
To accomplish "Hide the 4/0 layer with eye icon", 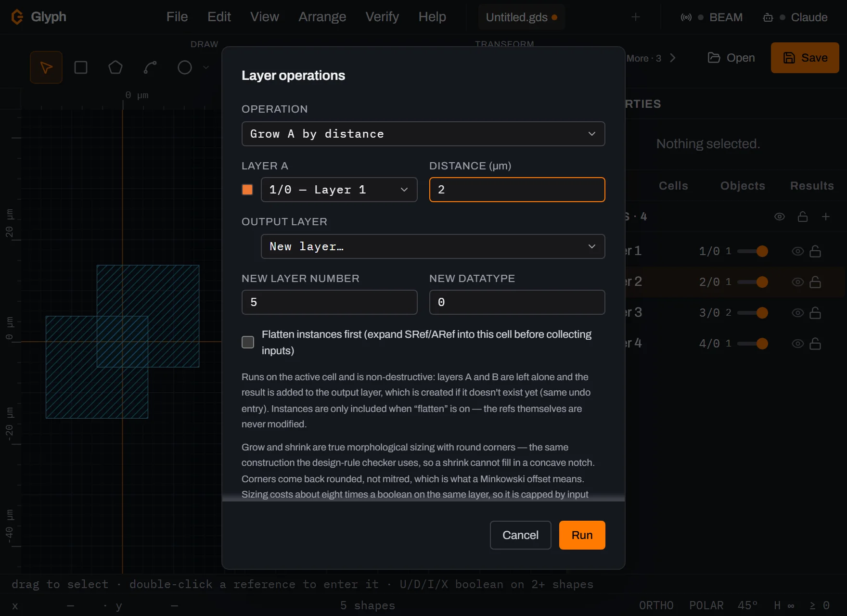I will pos(798,344).
